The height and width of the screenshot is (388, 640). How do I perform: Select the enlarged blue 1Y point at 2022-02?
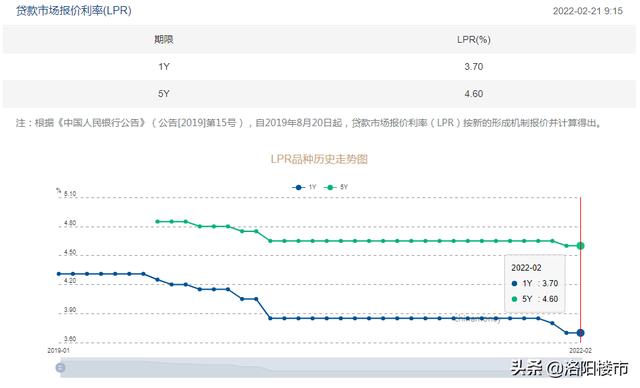(580, 333)
